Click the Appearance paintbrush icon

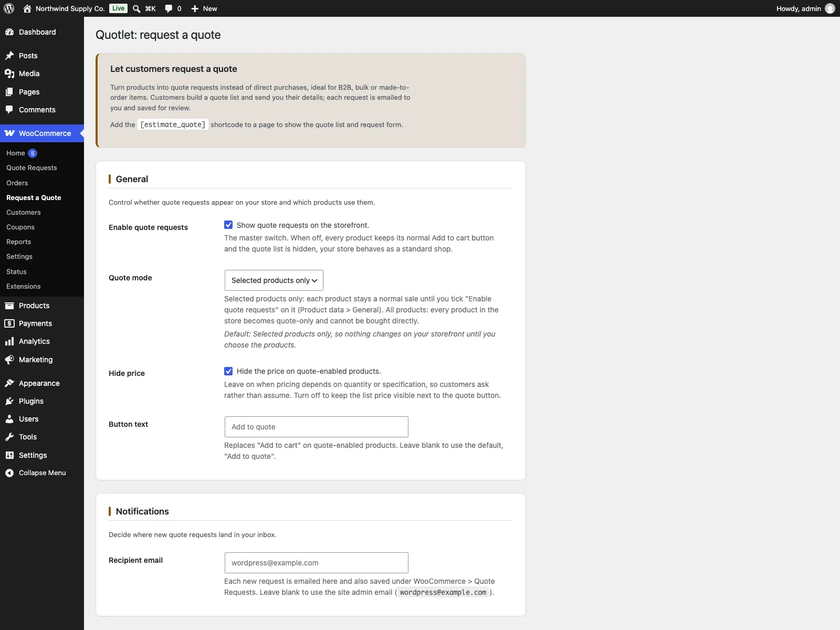tap(9, 383)
